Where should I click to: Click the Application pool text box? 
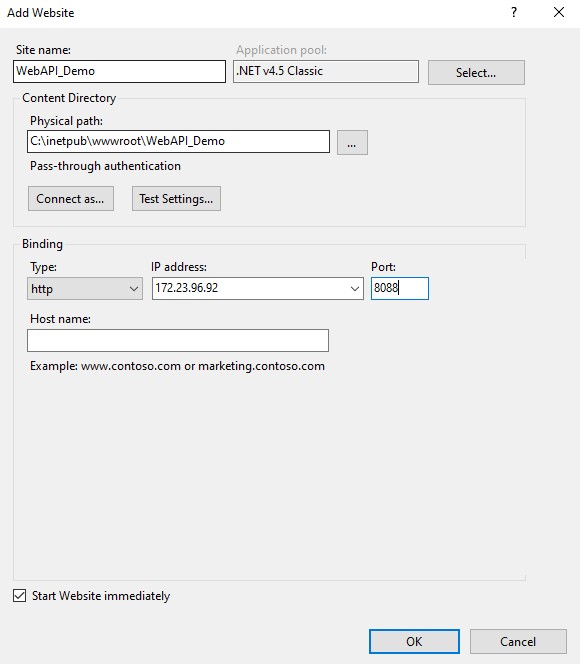pos(326,71)
